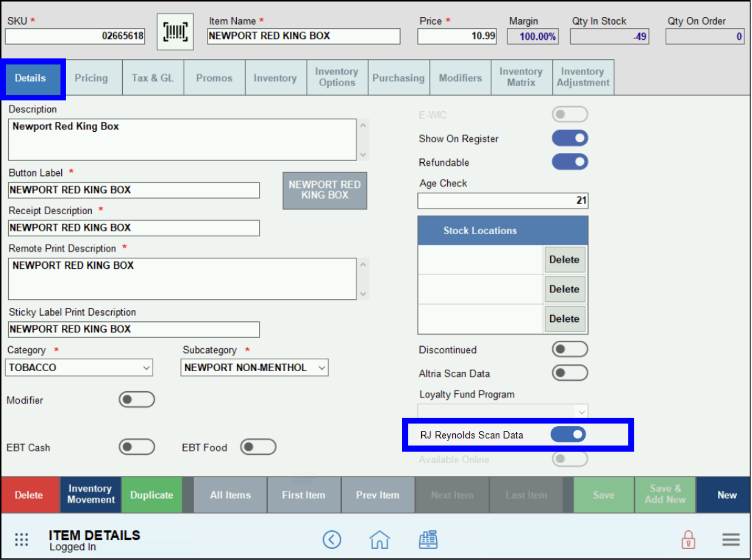The image size is (752, 560).
Task: Click the red padlock icon
Action: click(x=688, y=539)
